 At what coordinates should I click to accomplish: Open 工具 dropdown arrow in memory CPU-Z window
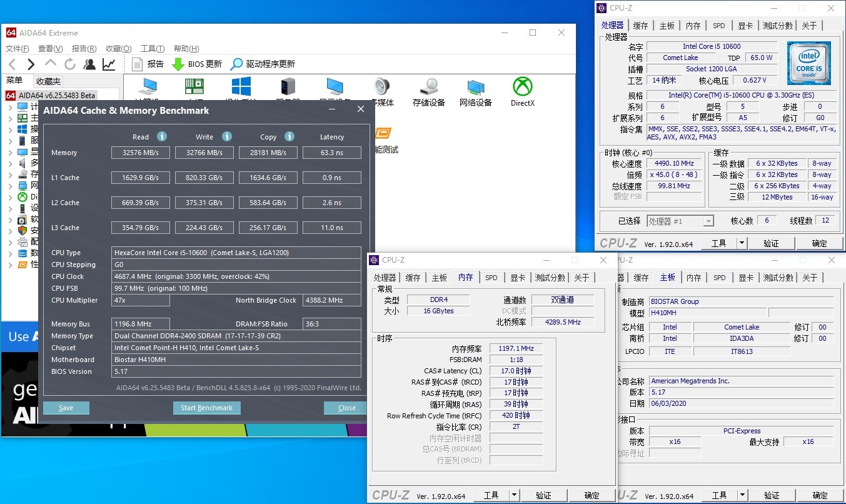[x=515, y=495]
